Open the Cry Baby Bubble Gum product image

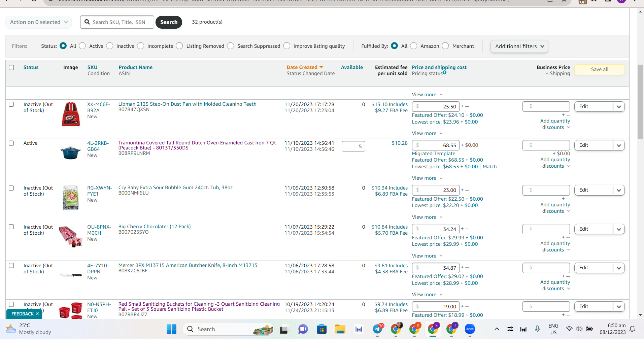tap(71, 198)
